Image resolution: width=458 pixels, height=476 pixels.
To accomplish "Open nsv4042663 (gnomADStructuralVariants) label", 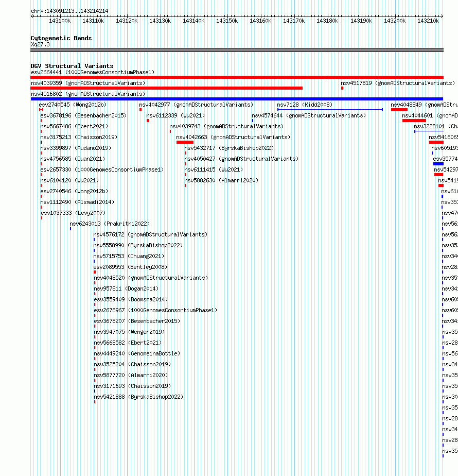I will [x=233, y=137].
